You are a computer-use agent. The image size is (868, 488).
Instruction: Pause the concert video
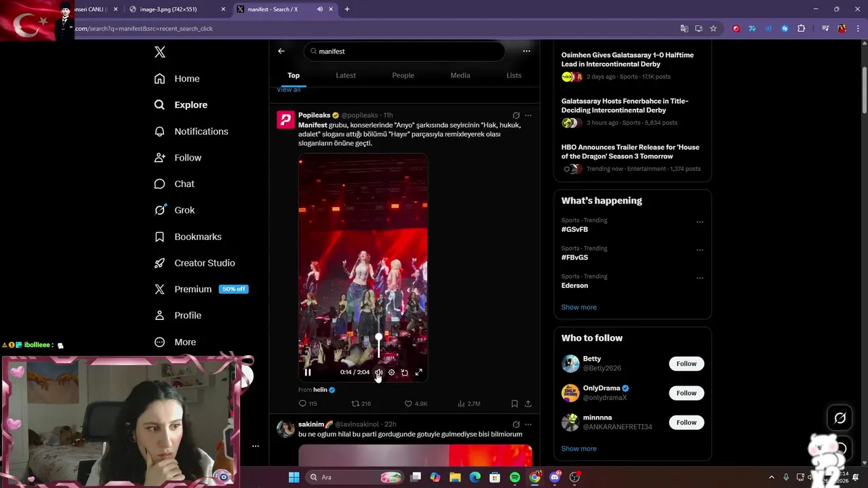tap(308, 372)
